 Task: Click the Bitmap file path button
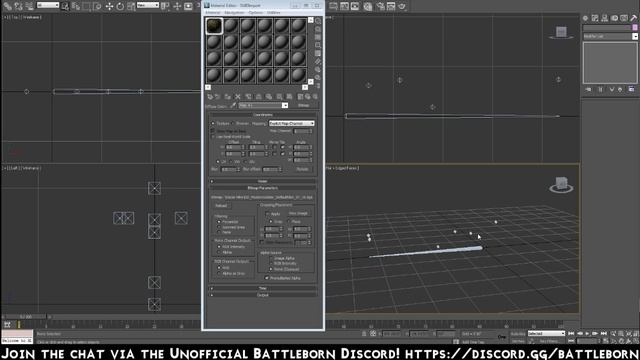coord(262,197)
